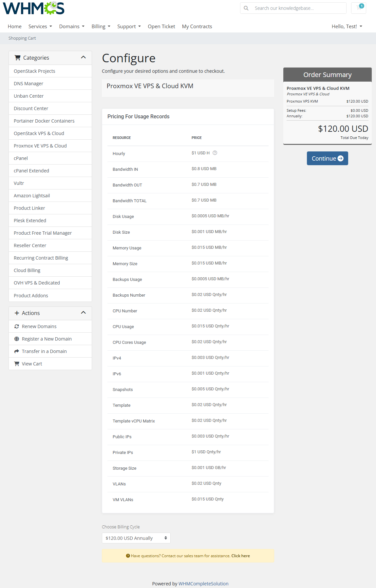Screen dimensions: 376x588
Task: Select OpenStack Projects category
Action: click(50, 71)
